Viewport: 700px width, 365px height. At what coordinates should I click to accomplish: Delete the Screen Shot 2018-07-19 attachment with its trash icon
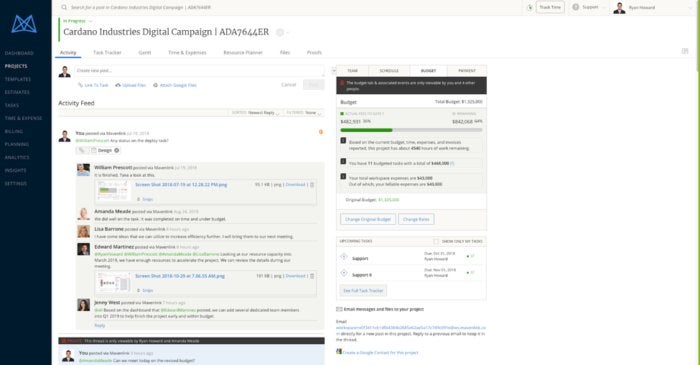click(x=312, y=184)
